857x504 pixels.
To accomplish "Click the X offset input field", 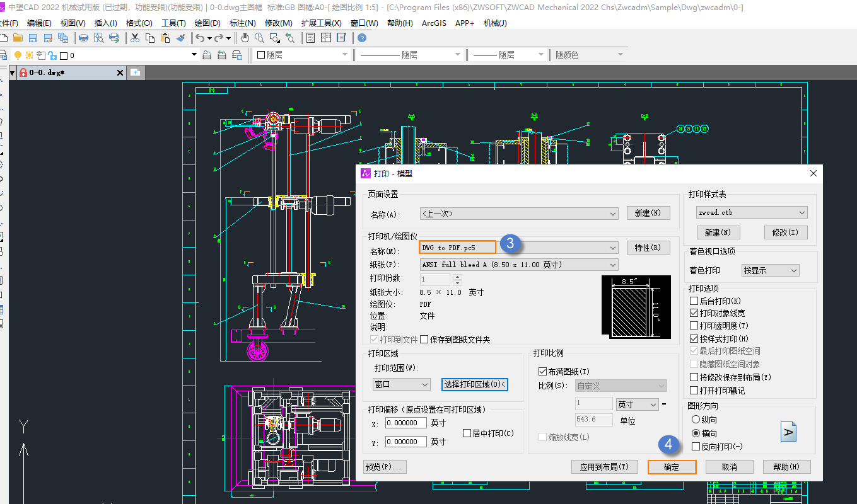I will [406, 423].
